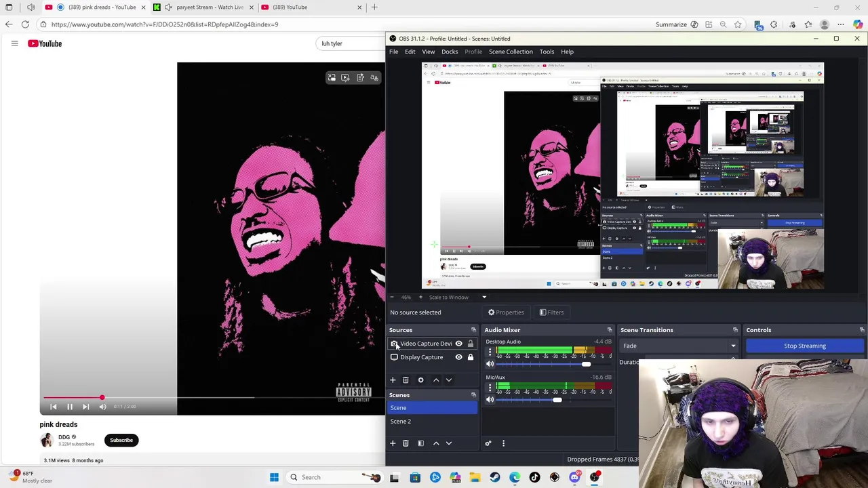Remove selected scene with trash icon
Viewport: 868px width, 488px height.
coord(406,443)
